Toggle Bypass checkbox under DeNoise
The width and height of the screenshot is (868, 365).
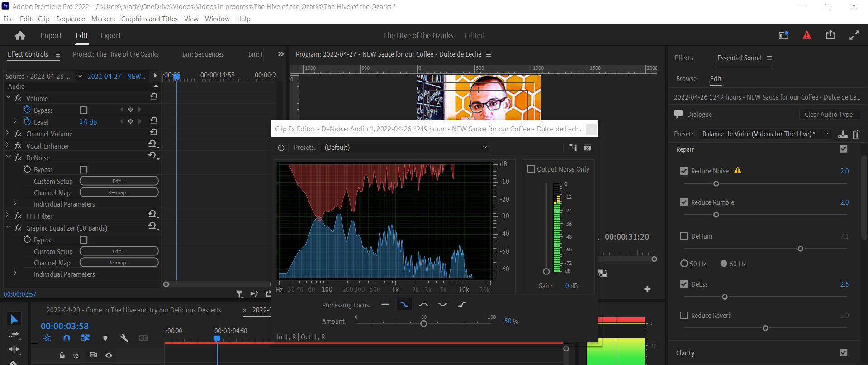coord(83,169)
